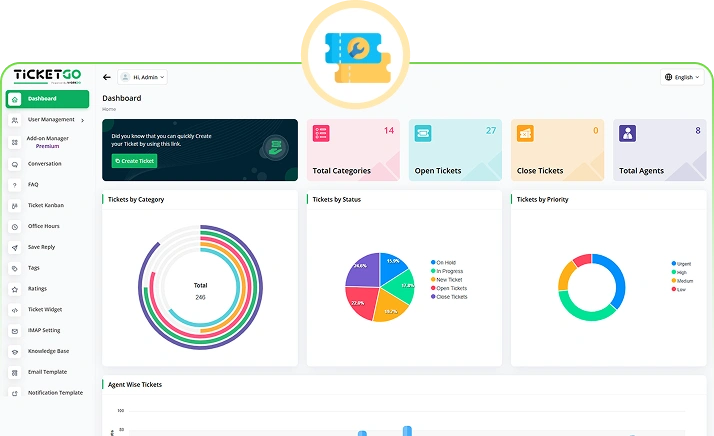Click the FAQ question mark icon
The height and width of the screenshot is (436, 714).
tap(15, 185)
